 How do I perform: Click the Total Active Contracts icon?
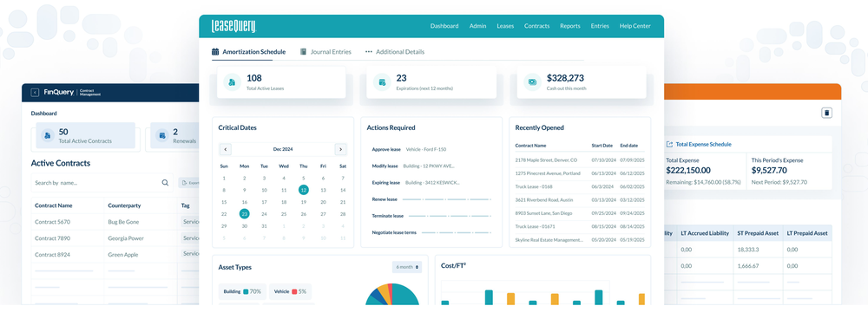click(48, 135)
